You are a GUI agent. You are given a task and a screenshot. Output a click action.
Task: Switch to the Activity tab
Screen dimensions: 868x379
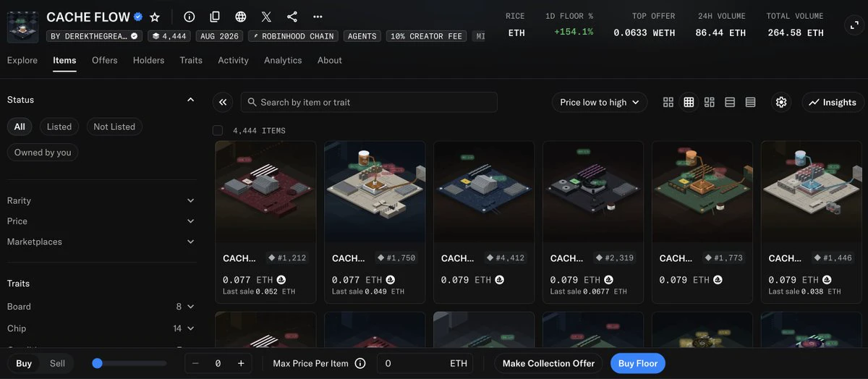(233, 60)
